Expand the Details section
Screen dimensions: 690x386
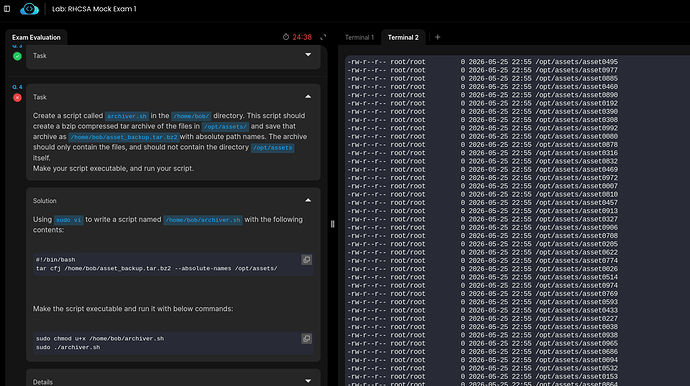(x=308, y=381)
